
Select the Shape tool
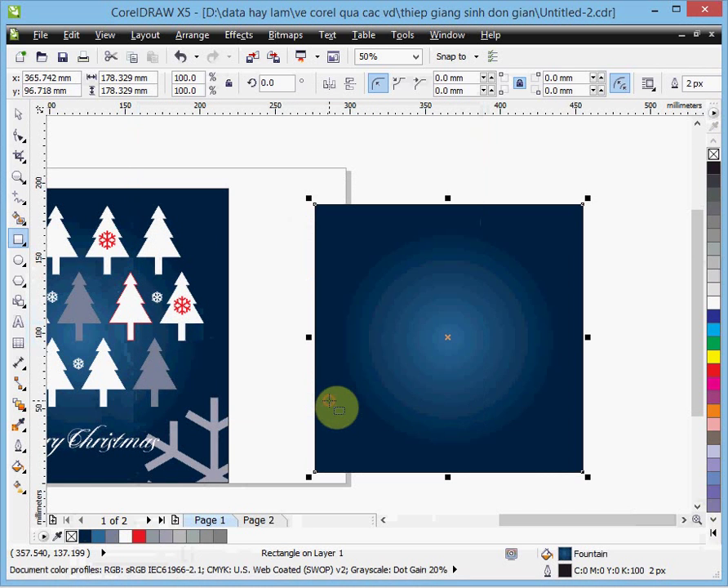[18, 136]
